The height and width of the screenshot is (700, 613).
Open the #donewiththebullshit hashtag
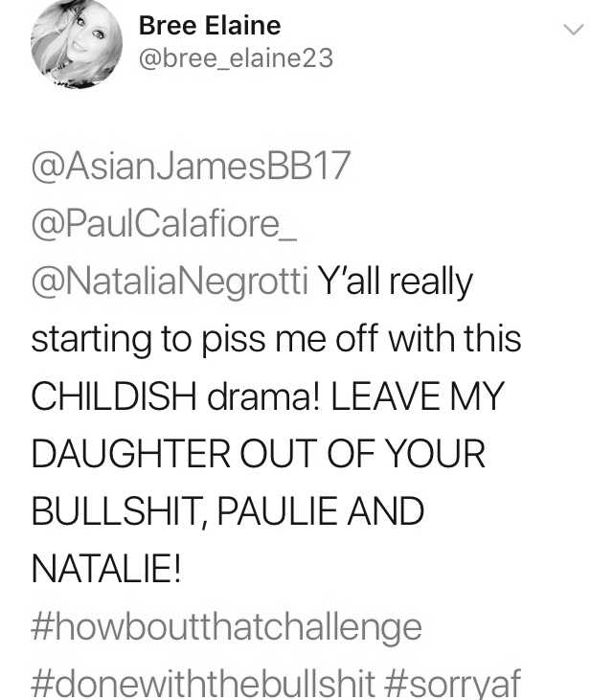point(203,683)
